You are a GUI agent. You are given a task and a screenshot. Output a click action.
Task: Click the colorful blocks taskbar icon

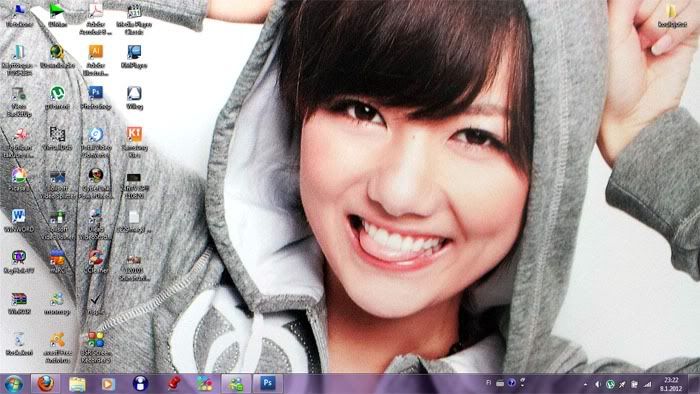[205, 384]
